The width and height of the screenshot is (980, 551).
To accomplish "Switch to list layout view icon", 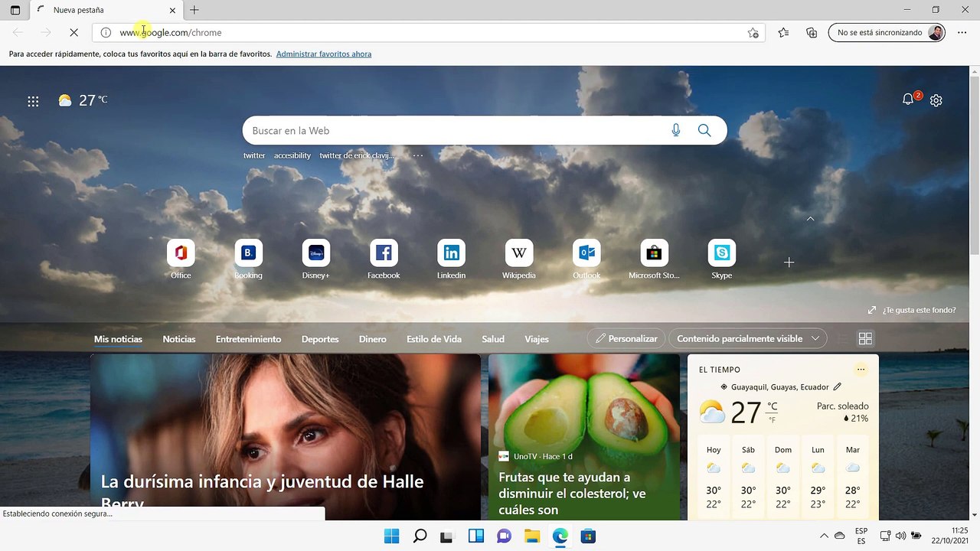I will [843, 338].
